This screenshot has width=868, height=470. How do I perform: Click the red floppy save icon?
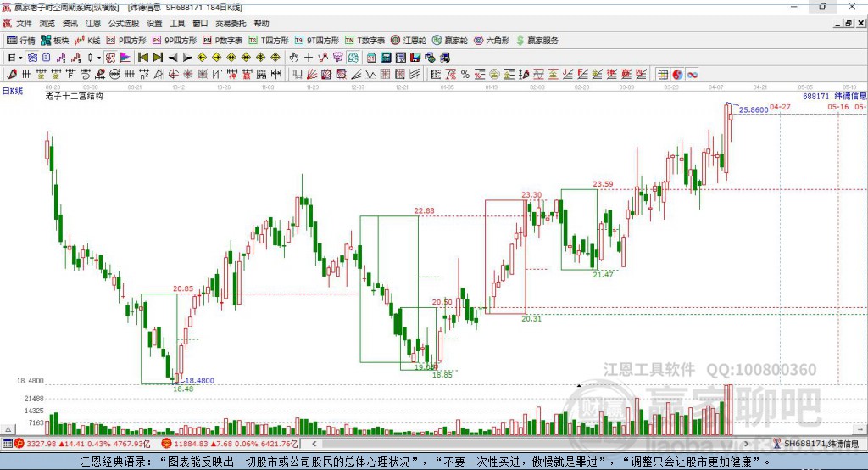coord(415,58)
